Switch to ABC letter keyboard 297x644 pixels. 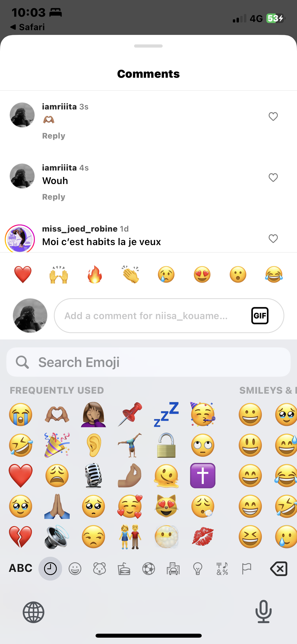(x=21, y=568)
